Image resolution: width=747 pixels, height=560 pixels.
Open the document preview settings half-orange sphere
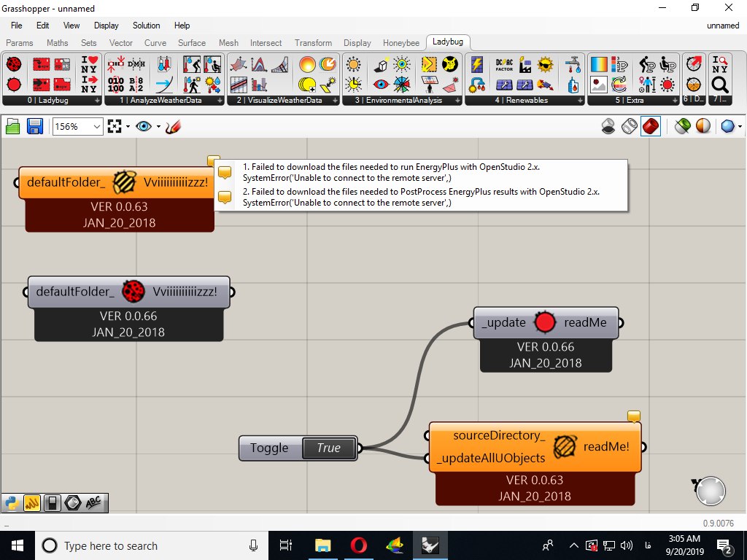[x=703, y=126]
